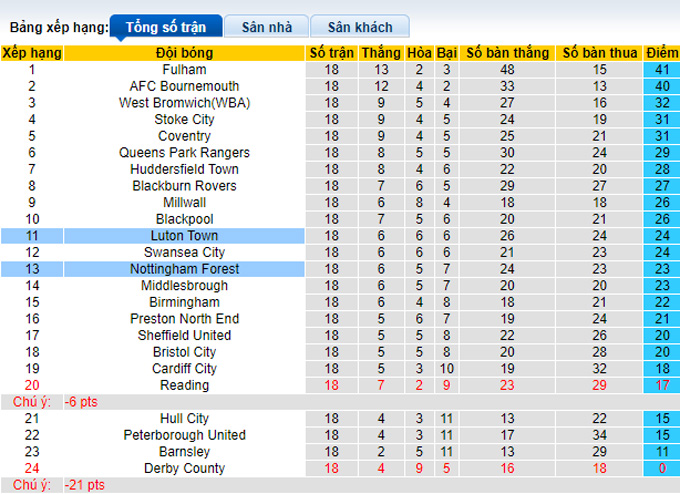The width and height of the screenshot is (680, 494).
Task: Click the Derby County team name
Action: [x=183, y=468]
